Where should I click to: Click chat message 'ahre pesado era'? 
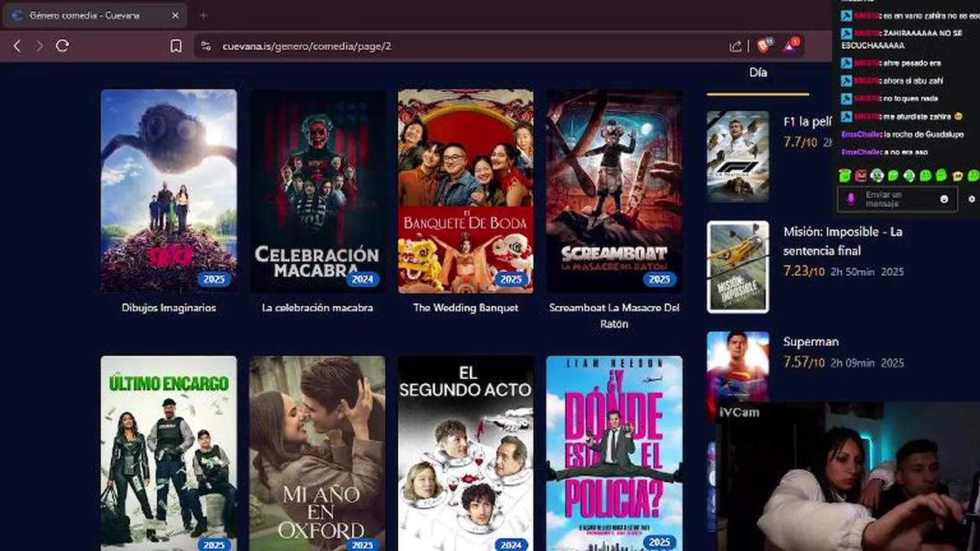pyautogui.click(x=912, y=64)
